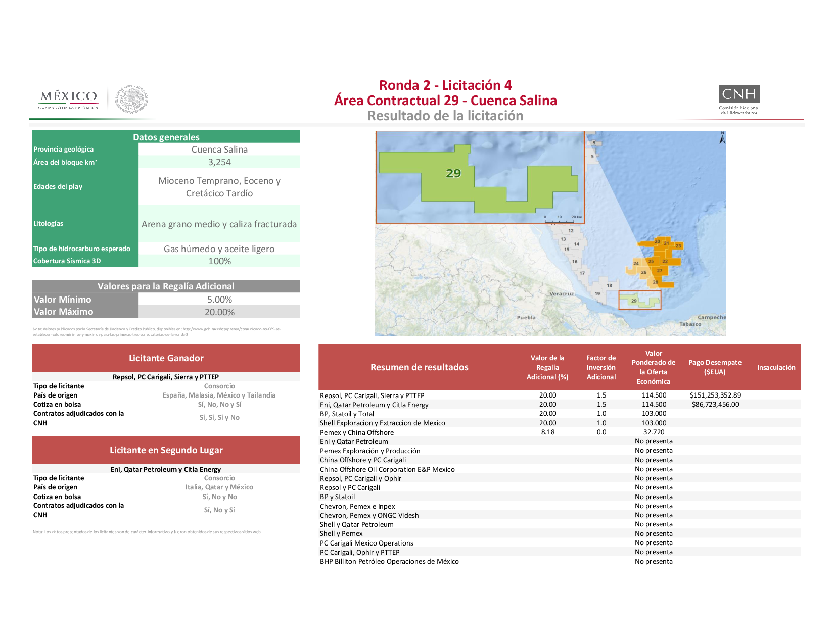The image size is (834, 644).
Task: Click the Cobertura Sísmica 3D value "100%"
Action: 219,261
